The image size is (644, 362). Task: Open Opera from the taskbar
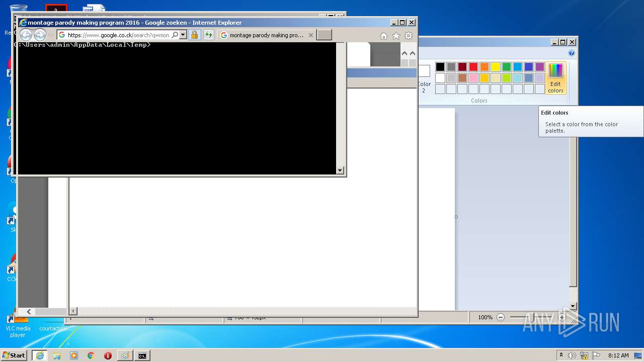coord(108,355)
